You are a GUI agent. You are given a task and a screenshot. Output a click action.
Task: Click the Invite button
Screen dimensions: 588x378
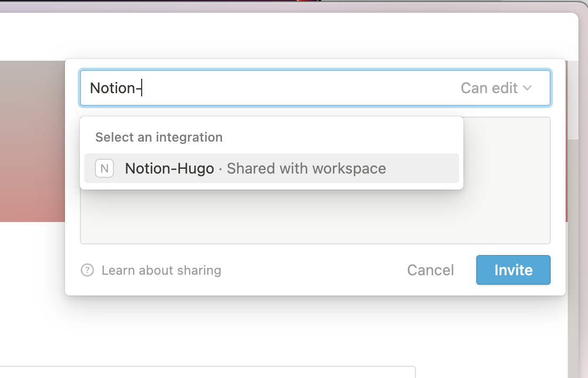point(513,270)
